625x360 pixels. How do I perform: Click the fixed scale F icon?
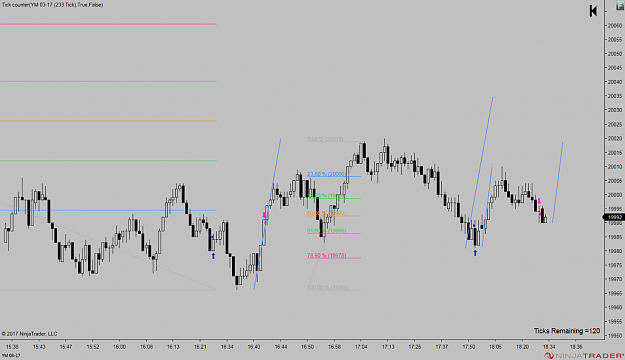pyautogui.click(x=620, y=6)
